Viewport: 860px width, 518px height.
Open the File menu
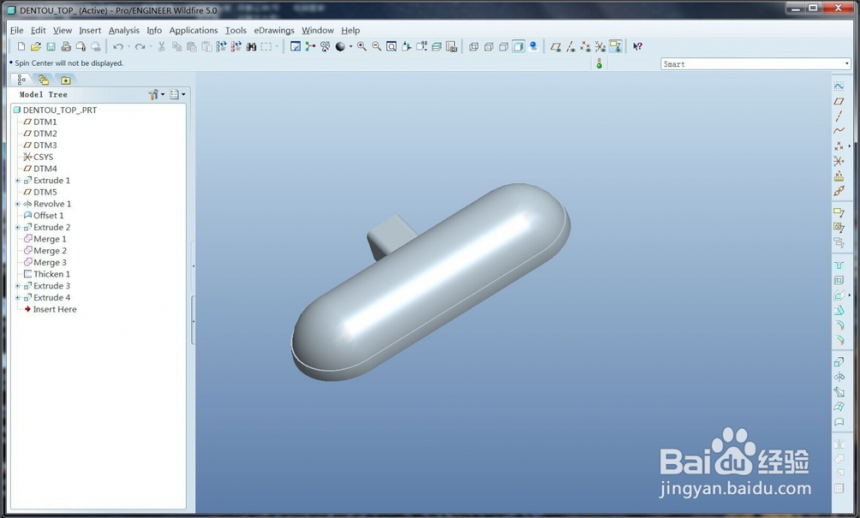(17, 30)
